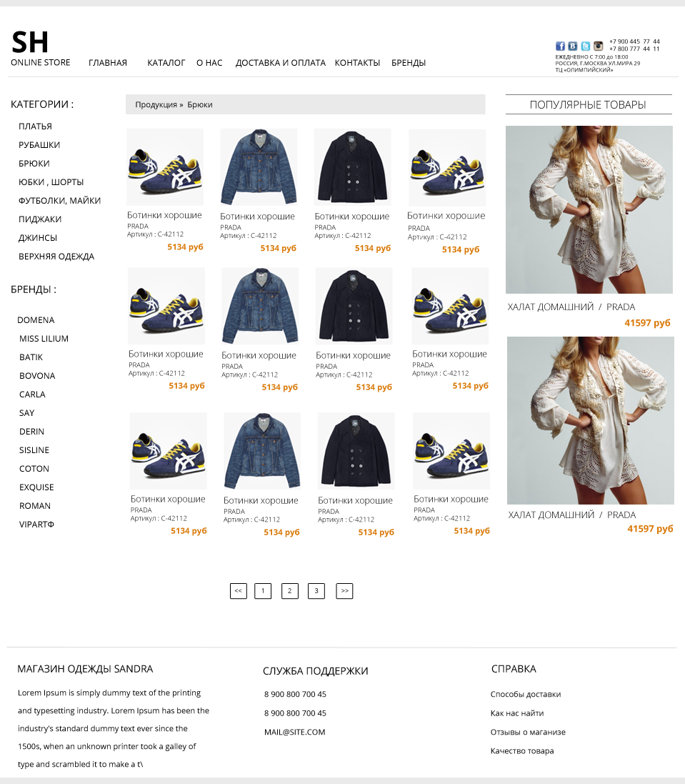The height and width of the screenshot is (784, 685).
Task: Select page 2 in pagination
Action: pos(290,591)
